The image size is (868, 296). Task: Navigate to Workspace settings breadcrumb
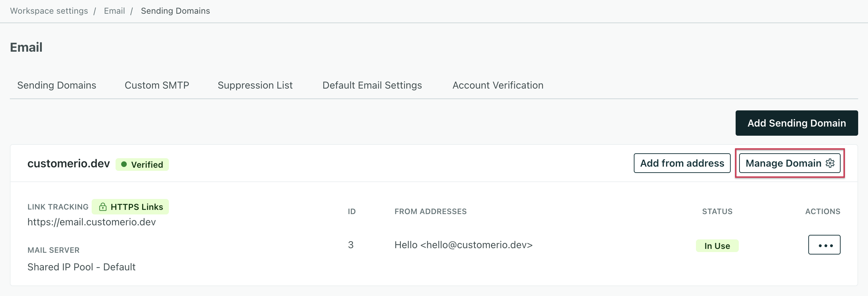pos(49,11)
